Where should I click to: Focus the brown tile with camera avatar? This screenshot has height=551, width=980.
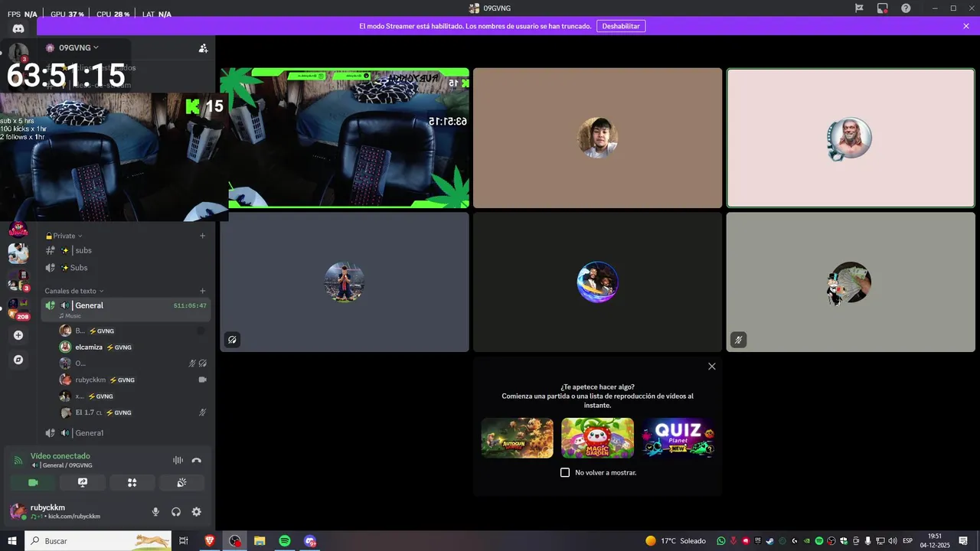pyautogui.click(x=597, y=138)
